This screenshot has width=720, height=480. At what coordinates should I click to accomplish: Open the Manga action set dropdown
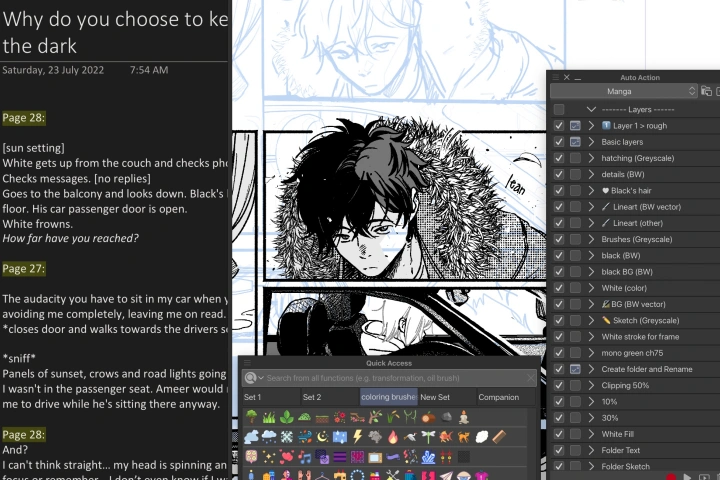pos(624,91)
